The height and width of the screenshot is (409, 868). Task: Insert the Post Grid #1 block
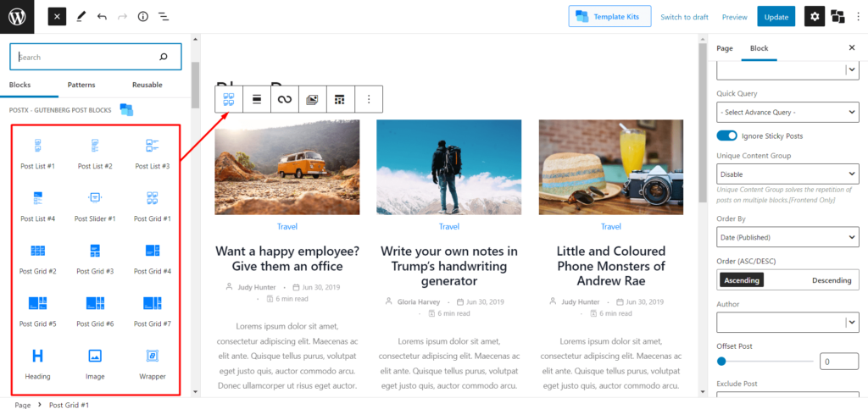click(153, 206)
